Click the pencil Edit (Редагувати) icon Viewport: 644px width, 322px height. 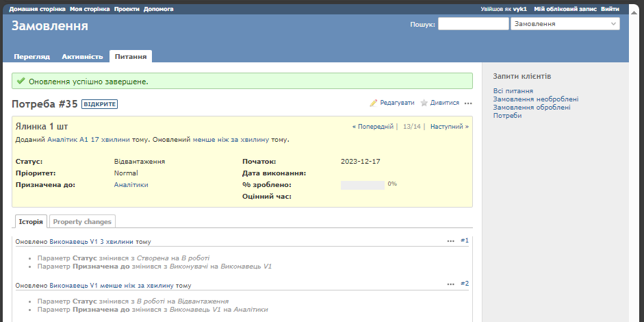tap(374, 103)
